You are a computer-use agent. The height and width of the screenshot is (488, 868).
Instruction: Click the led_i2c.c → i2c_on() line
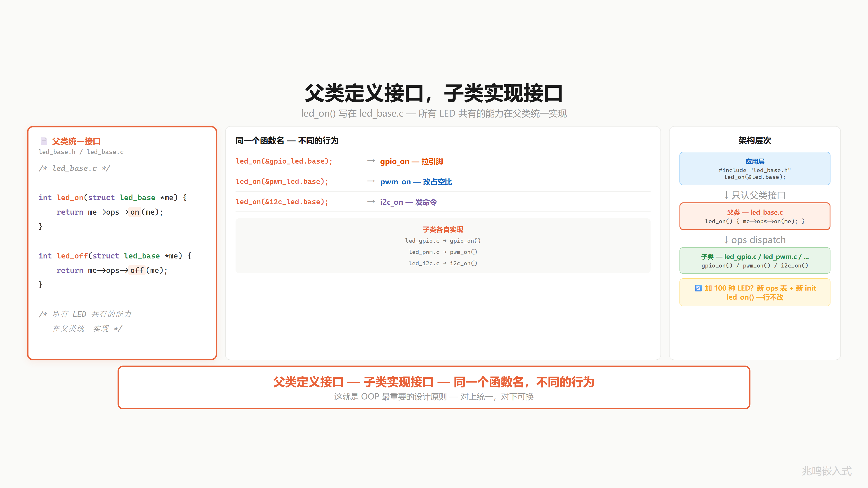pos(443,263)
